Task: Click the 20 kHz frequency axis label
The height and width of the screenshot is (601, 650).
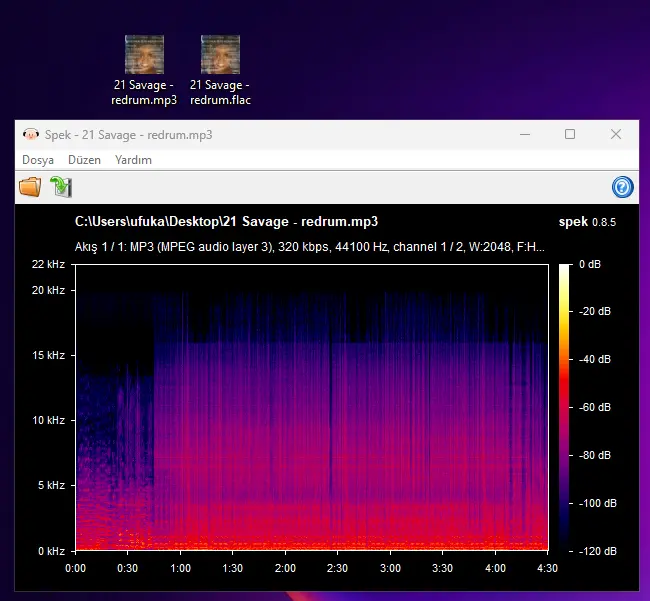Action: [48, 290]
